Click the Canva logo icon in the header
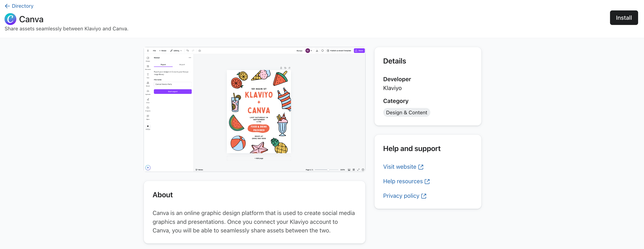The height and width of the screenshot is (249, 644). [x=10, y=19]
